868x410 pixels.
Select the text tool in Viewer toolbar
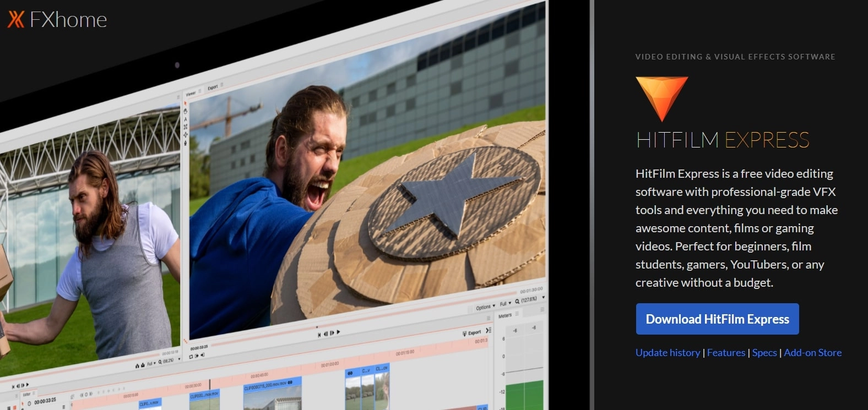[x=186, y=119]
